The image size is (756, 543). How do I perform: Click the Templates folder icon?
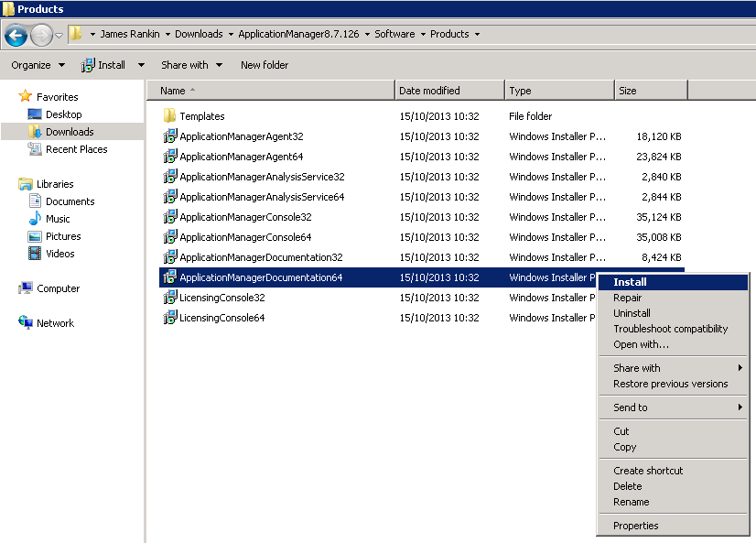[x=169, y=115]
